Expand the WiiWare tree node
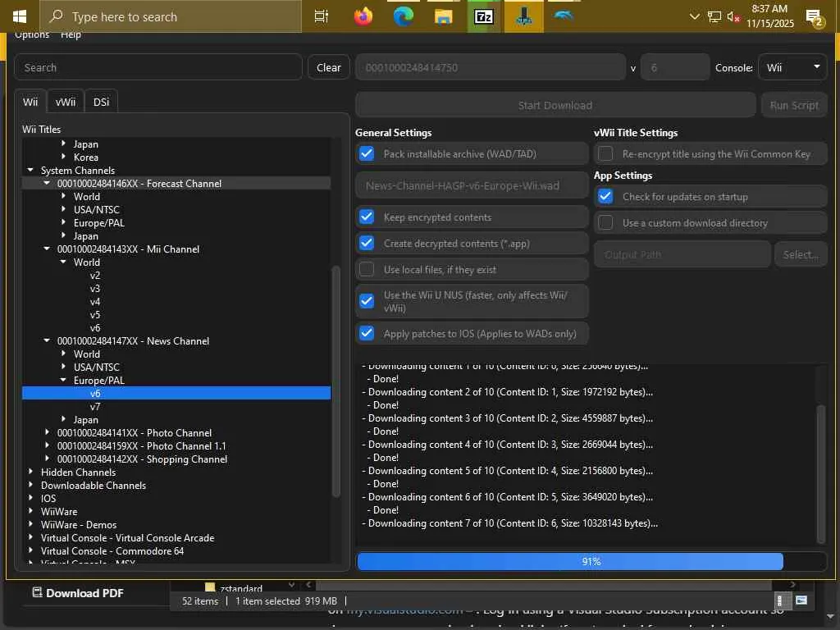The image size is (840, 630). tap(30, 511)
